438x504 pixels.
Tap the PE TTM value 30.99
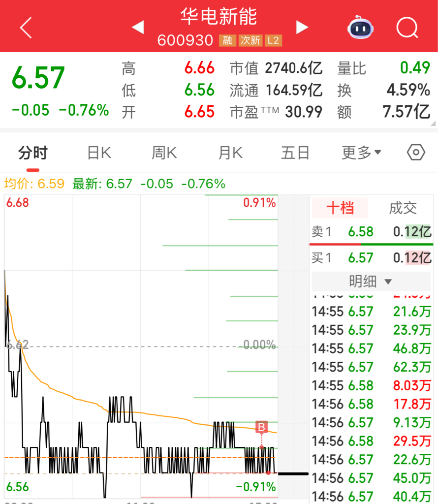304,112
